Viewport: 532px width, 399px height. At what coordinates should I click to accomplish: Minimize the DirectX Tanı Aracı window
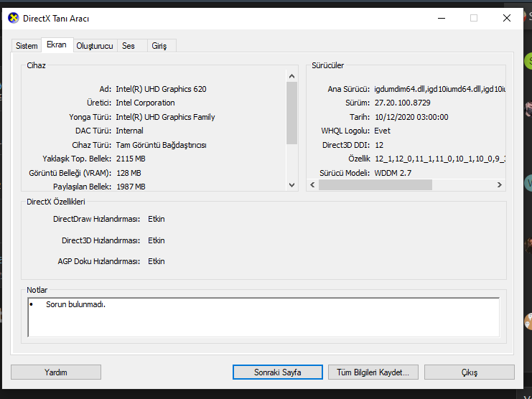pyautogui.click(x=442, y=19)
